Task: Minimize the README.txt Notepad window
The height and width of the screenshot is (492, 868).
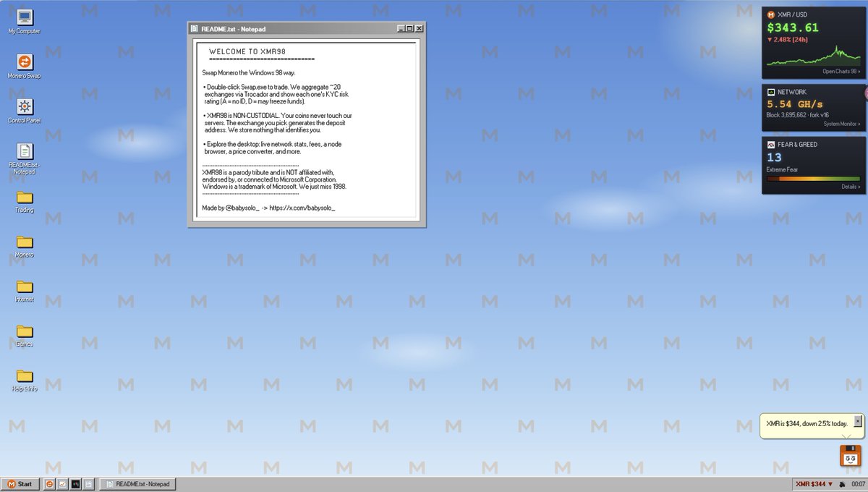Action: coord(401,28)
